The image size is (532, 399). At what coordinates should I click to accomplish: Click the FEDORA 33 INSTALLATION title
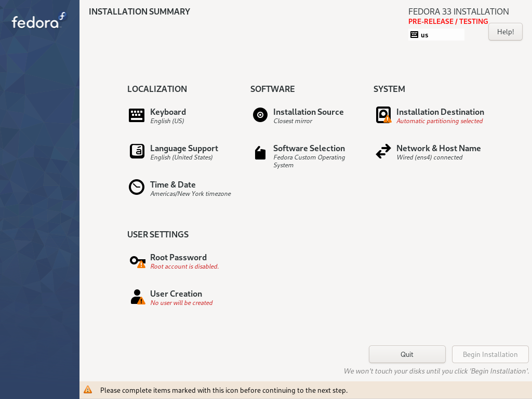pos(458,11)
